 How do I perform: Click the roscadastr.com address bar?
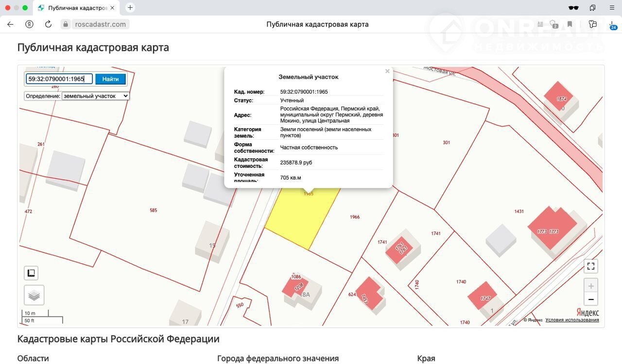100,24
